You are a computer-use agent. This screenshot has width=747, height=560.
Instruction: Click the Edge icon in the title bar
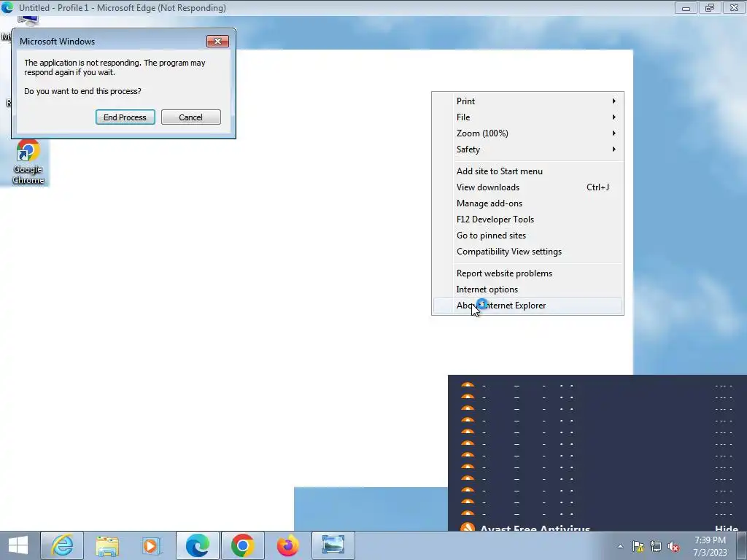click(7, 7)
